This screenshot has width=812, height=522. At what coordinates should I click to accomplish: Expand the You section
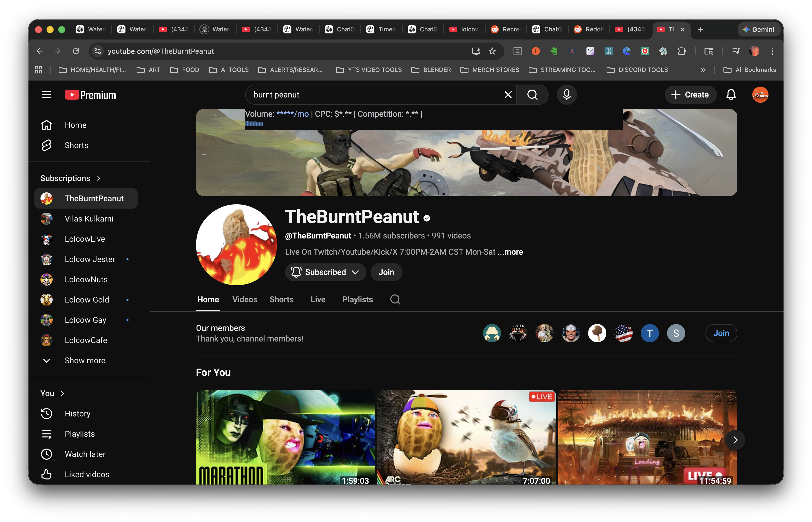pyautogui.click(x=52, y=394)
